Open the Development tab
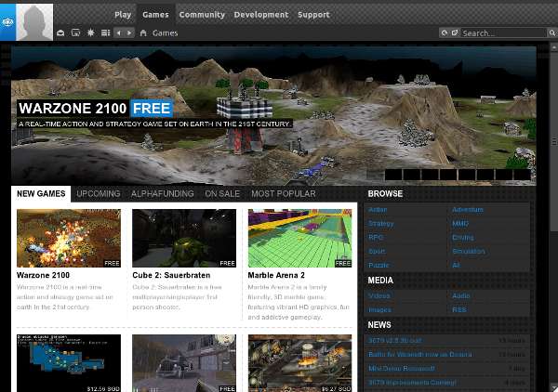 [260, 15]
